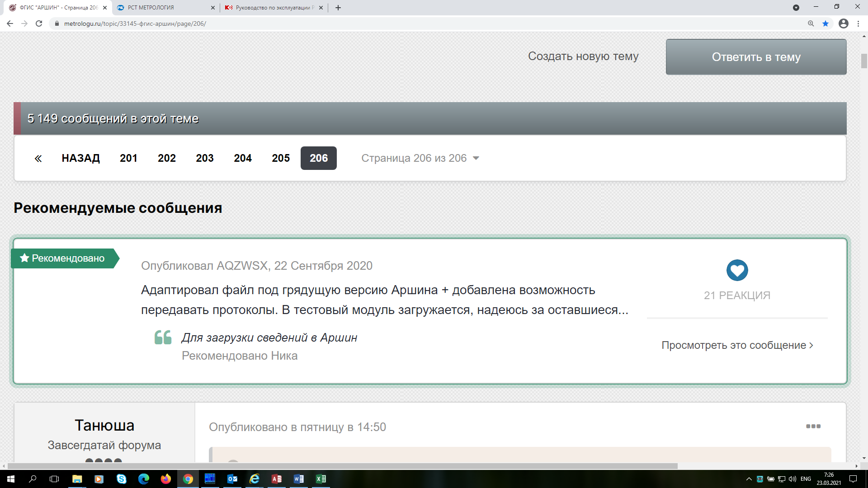Open Excel from the taskbar
Viewport: 868px width, 488px height.
(321, 479)
